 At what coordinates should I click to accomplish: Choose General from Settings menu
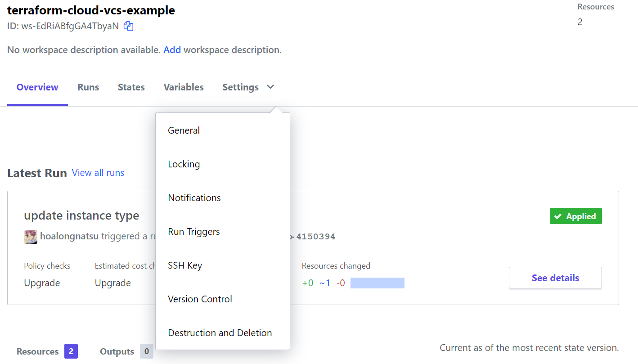click(x=184, y=130)
